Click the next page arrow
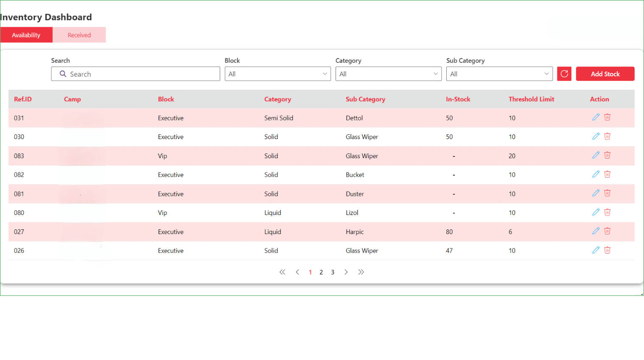The width and height of the screenshot is (644, 360). pyautogui.click(x=346, y=272)
